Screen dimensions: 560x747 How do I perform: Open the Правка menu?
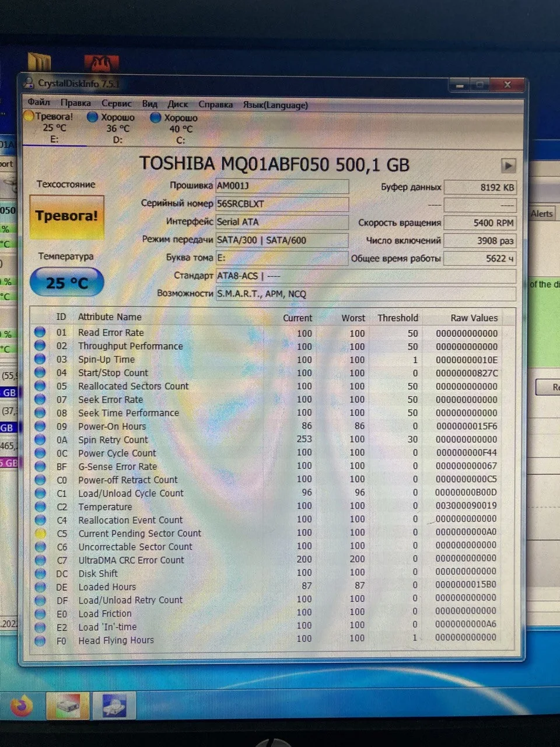click(75, 103)
